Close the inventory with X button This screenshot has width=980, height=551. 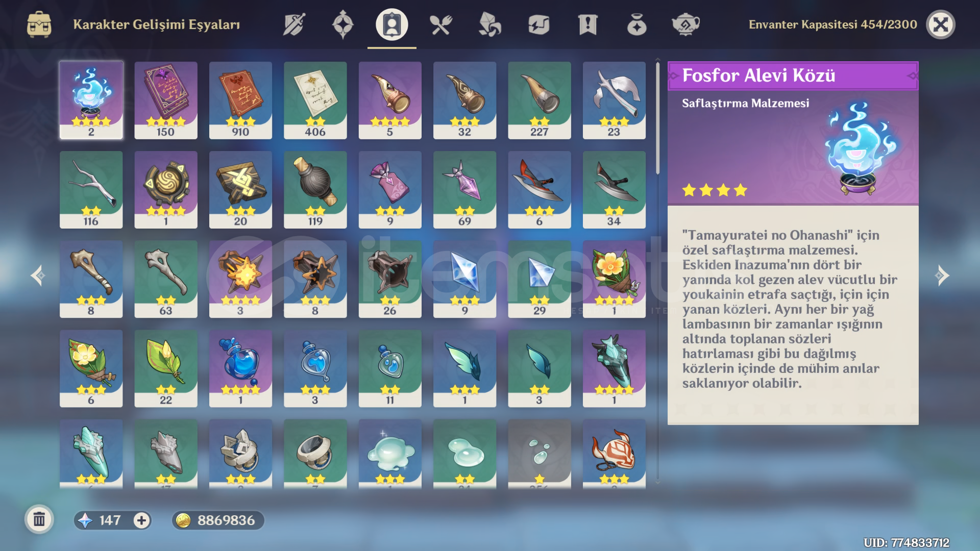tap(940, 24)
